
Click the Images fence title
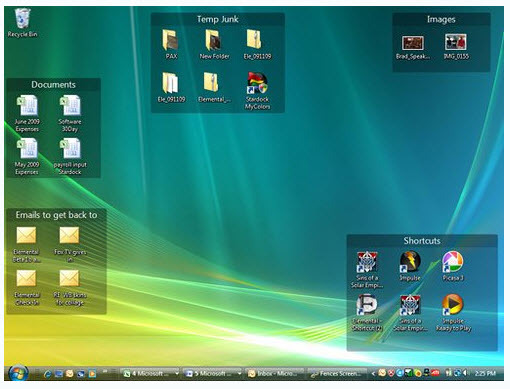(x=441, y=19)
